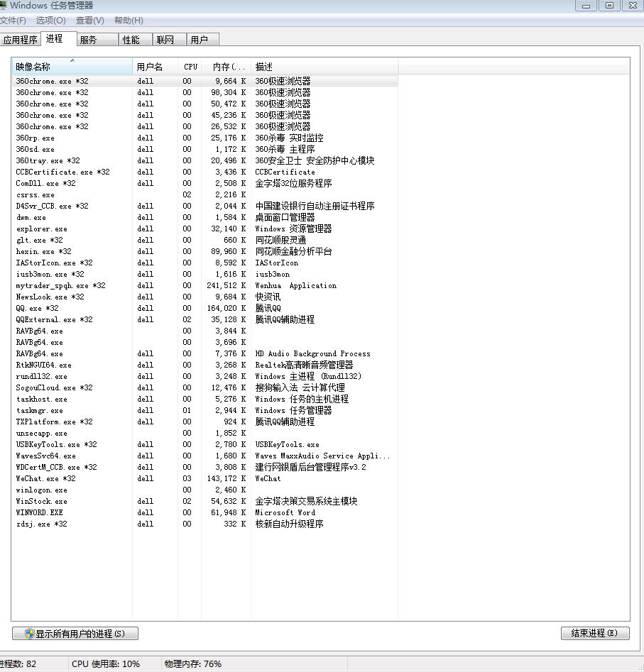Click the UAC shield icon on 显示所有用户的进程
The height and width of the screenshot is (672, 644).
(30, 634)
